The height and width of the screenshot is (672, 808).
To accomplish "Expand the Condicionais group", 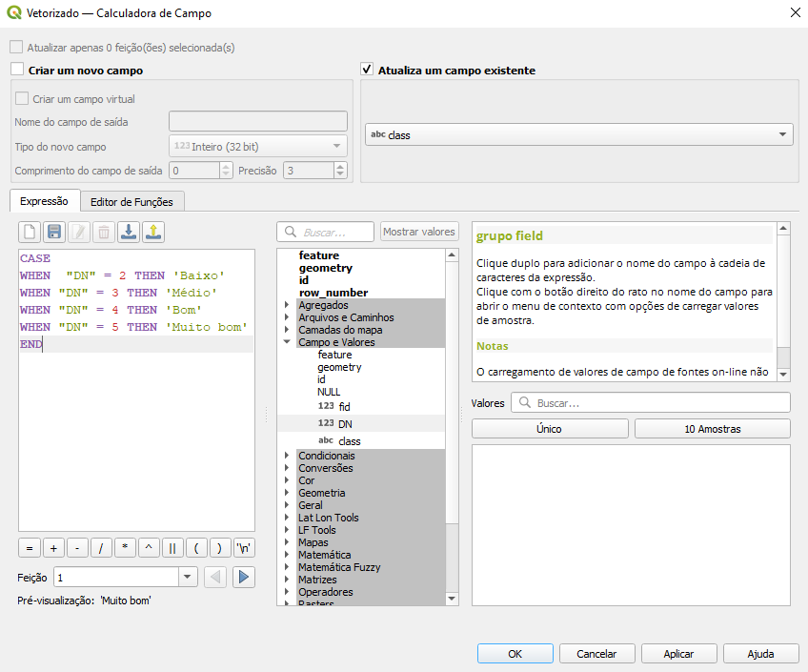I will pyautogui.click(x=287, y=455).
